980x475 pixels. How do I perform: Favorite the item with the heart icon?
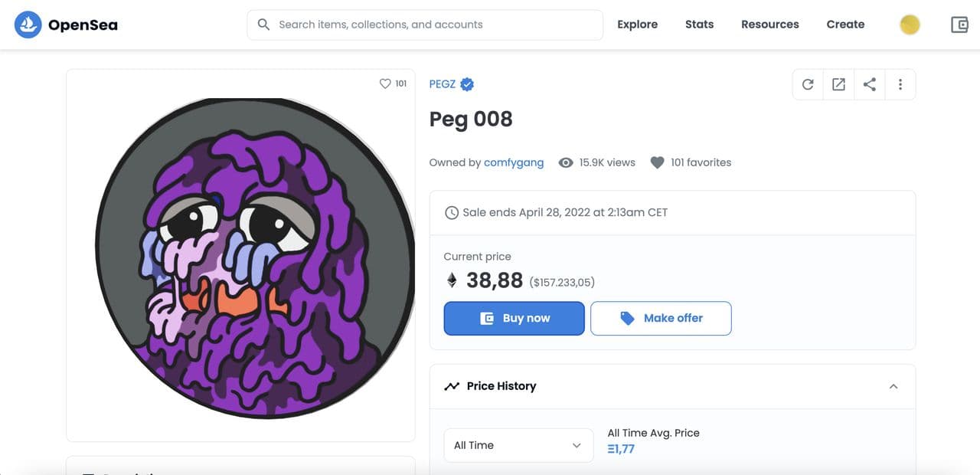385,84
